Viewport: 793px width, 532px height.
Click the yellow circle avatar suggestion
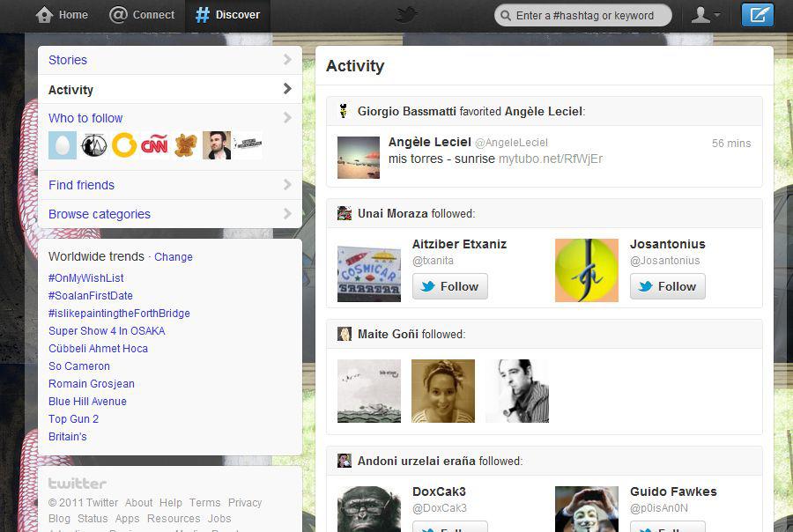coord(124,145)
